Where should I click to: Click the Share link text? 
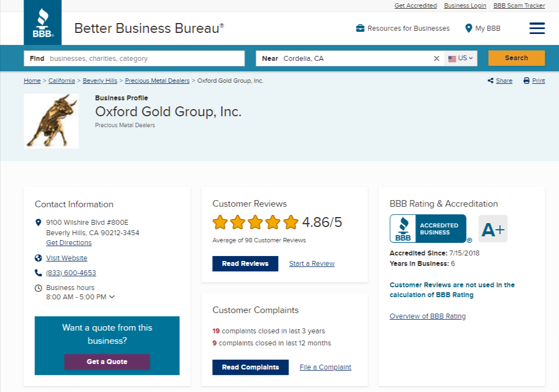(504, 81)
